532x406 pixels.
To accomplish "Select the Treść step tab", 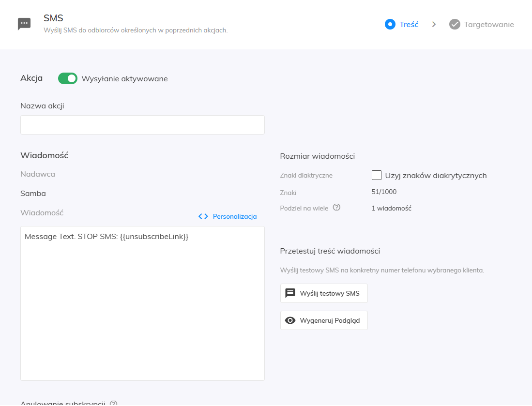I will (409, 24).
